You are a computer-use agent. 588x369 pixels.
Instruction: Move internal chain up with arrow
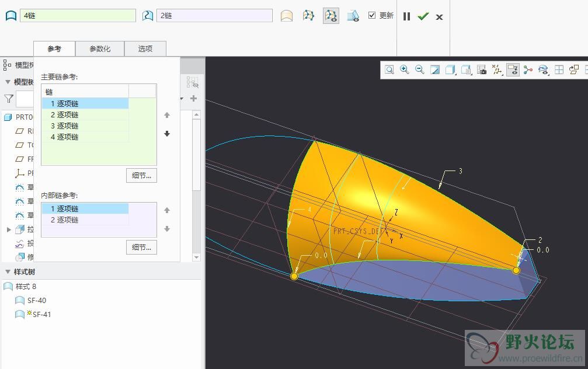[167, 210]
